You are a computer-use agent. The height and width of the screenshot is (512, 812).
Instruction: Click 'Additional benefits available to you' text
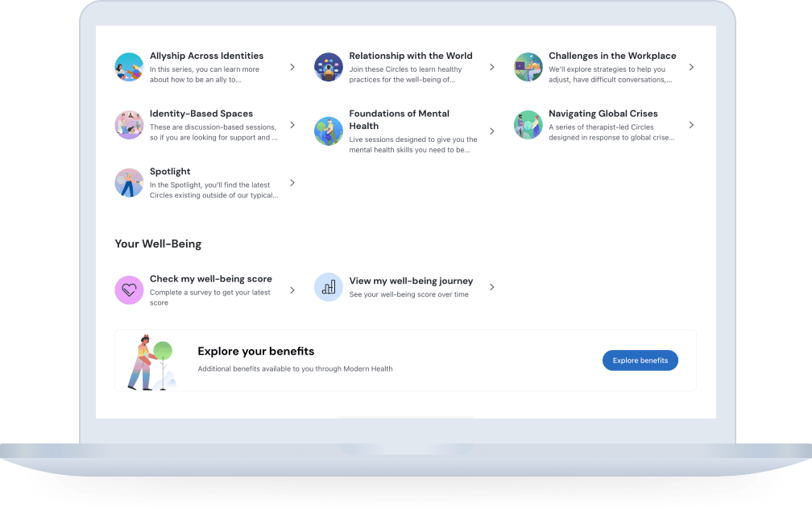coord(295,369)
